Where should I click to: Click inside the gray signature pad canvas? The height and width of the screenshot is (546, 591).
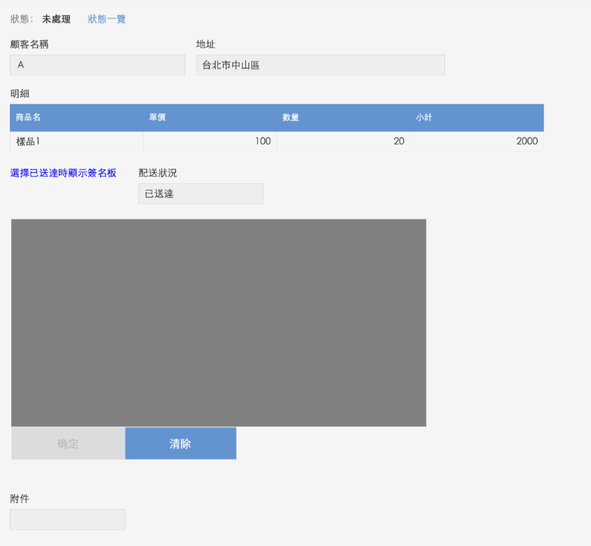[219, 323]
